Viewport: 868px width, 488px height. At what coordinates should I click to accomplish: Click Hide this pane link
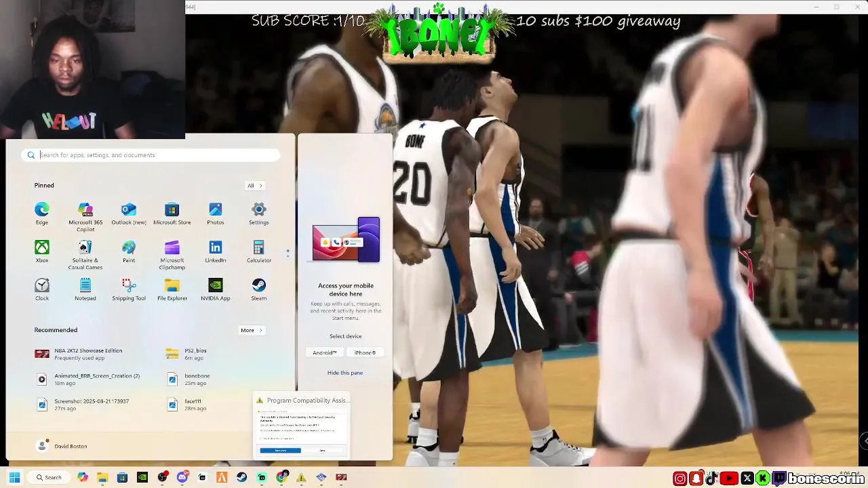tap(345, 373)
